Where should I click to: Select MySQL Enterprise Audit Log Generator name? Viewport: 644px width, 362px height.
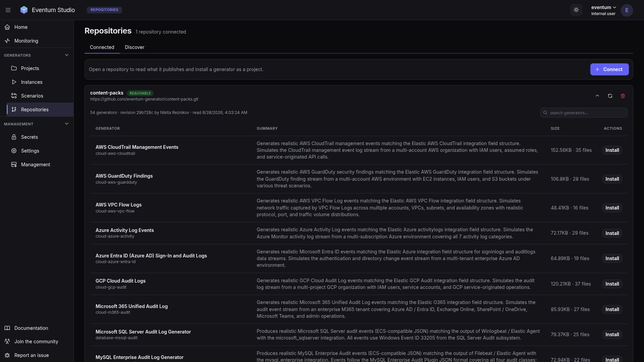140,357
